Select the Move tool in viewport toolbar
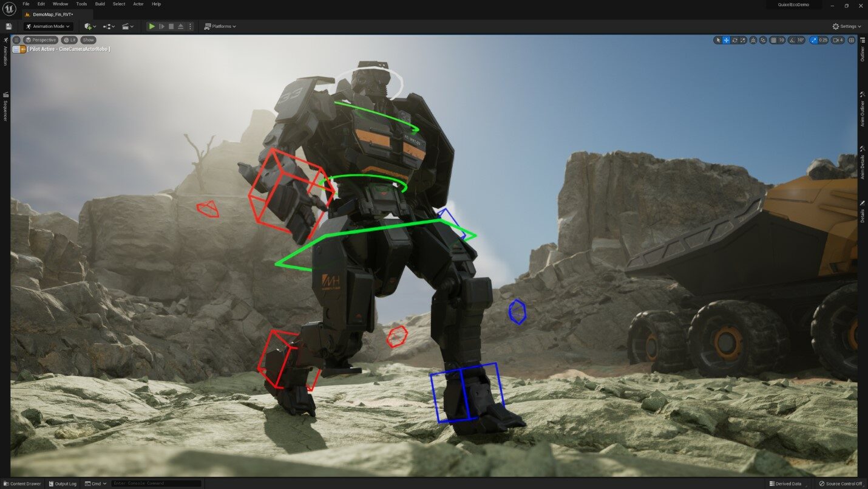 (x=726, y=40)
